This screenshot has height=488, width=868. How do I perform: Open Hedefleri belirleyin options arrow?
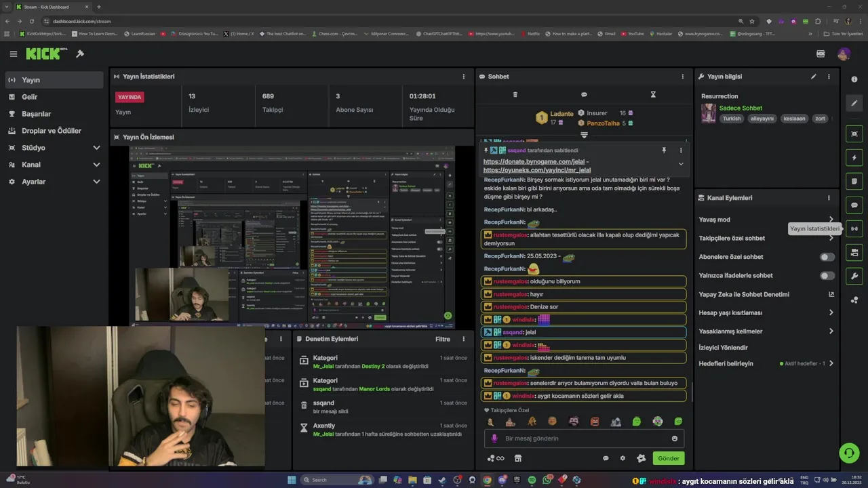831,363
